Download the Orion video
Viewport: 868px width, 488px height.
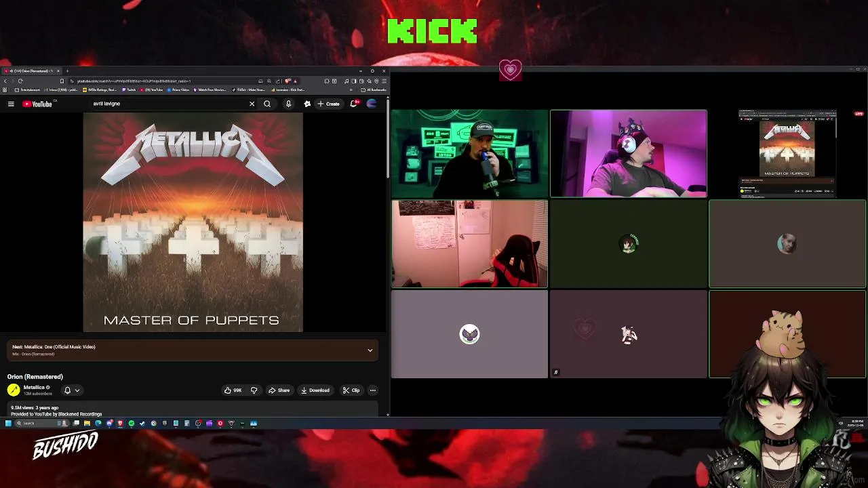pos(315,390)
